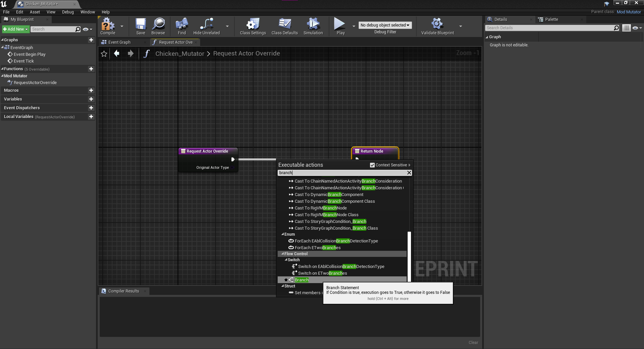Expand Hide Unrelated options arrow
644x349 pixels.
[x=227, y=26]
